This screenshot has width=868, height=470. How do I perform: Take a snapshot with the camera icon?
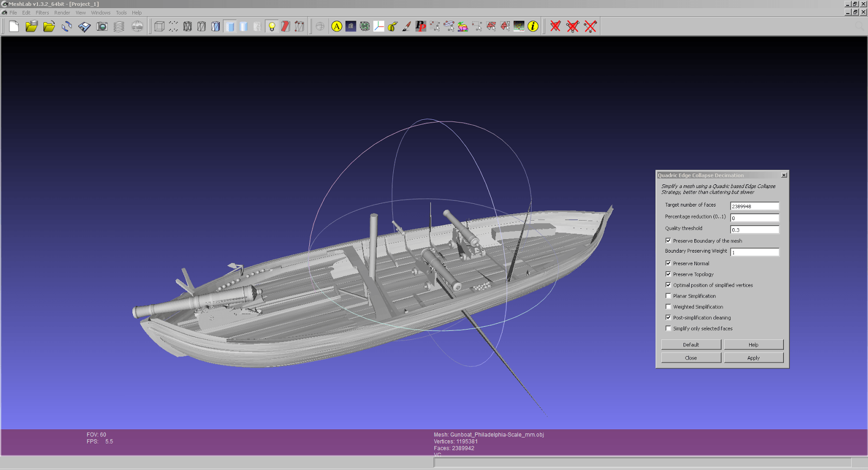click(x=101, y=26)
